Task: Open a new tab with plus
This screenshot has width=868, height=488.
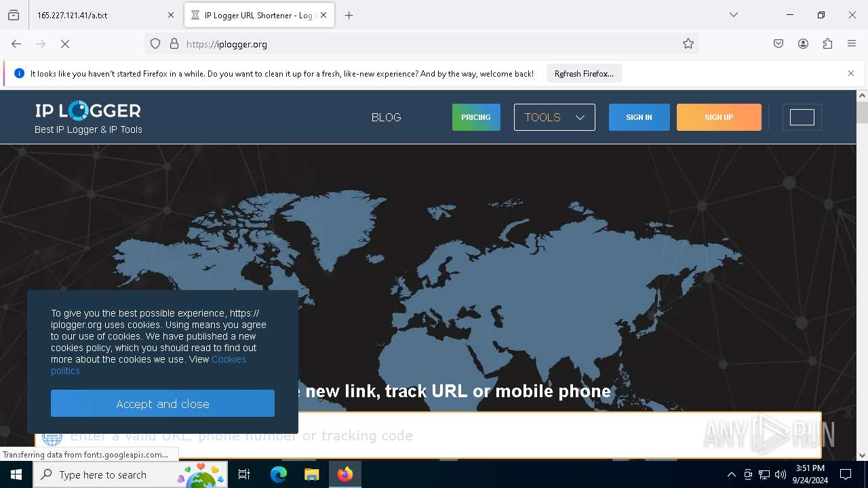Action: coord(349,15)
